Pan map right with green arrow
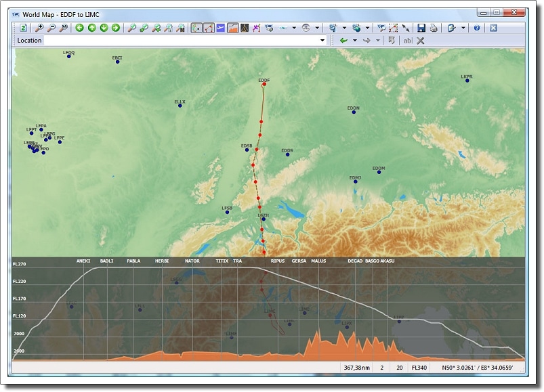The image size is (544, 392). point(116,28)
